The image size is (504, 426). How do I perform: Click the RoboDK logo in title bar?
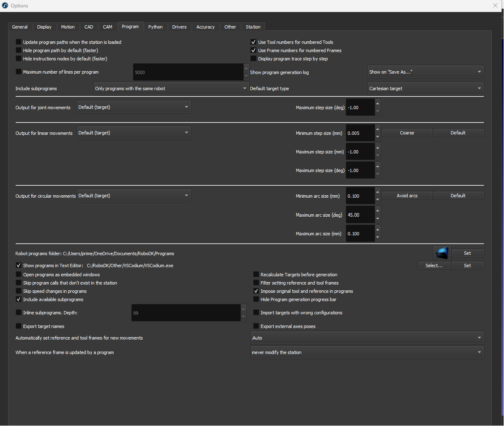[5, 6]
